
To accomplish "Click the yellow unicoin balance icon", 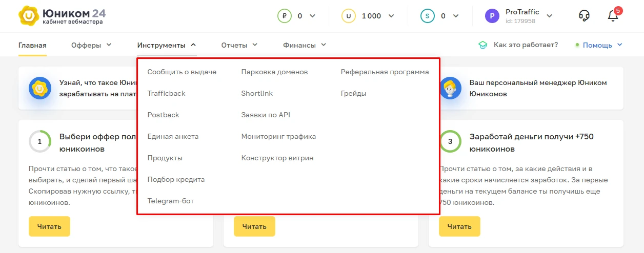I will click(x=349, y=16).
